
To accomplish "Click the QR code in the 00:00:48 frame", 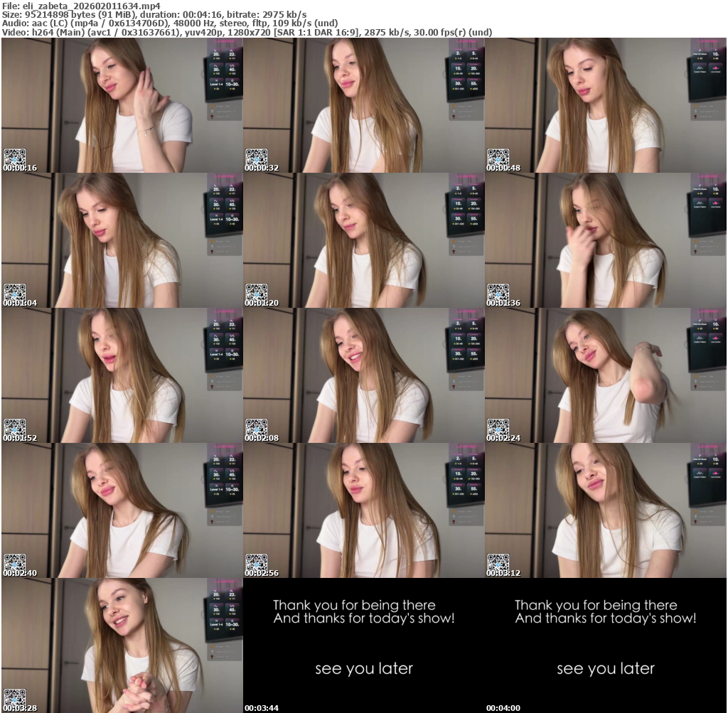I will pos(498,157).
